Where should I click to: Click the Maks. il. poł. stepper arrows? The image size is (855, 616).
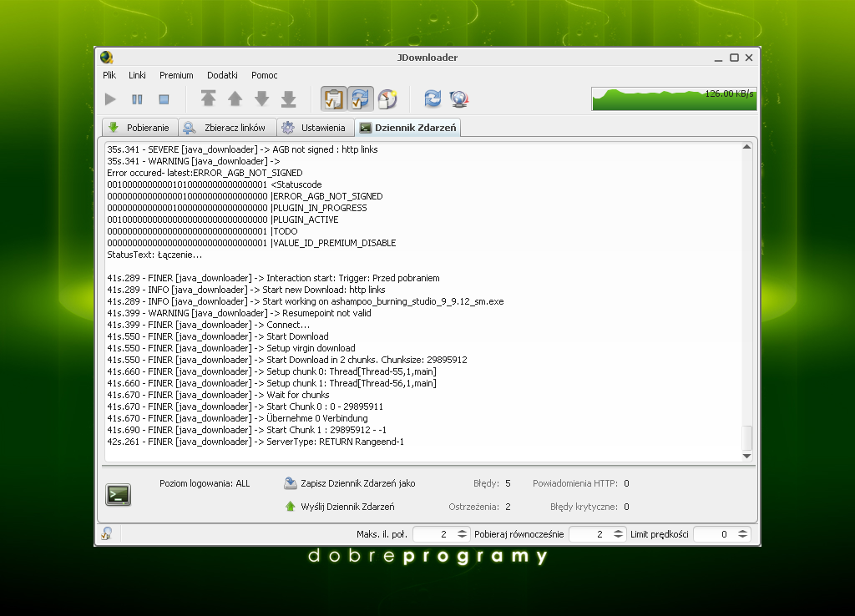(455, 534)
